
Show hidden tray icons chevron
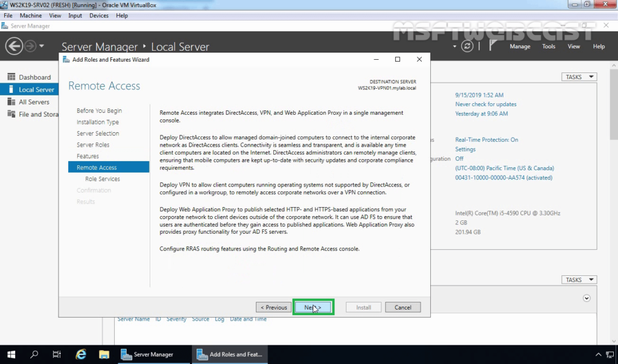pyautogui.click(x=598, y=354)
